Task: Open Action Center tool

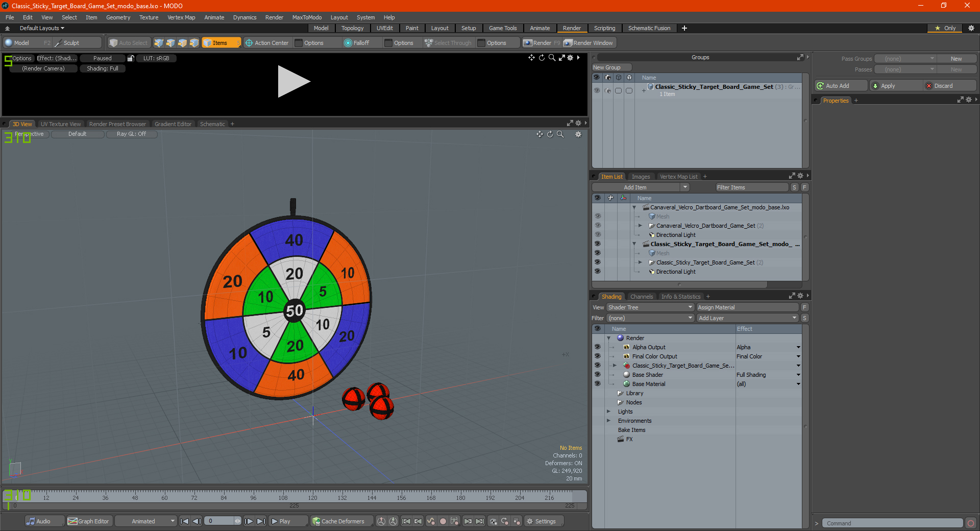Action: pyautogui.click(x=266, y=43)
